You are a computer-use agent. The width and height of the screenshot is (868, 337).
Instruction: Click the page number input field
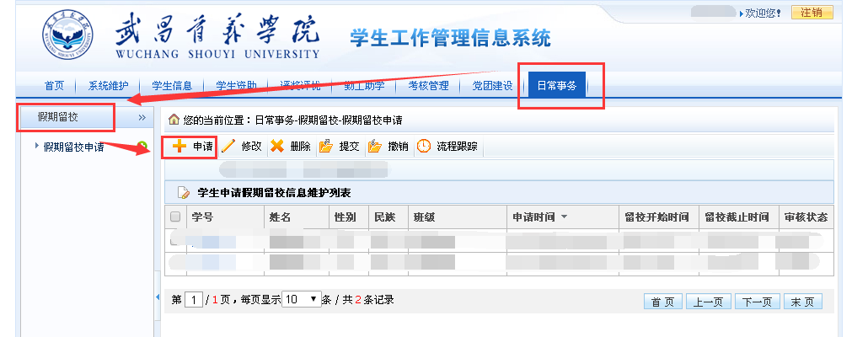(x=195, y=301)
